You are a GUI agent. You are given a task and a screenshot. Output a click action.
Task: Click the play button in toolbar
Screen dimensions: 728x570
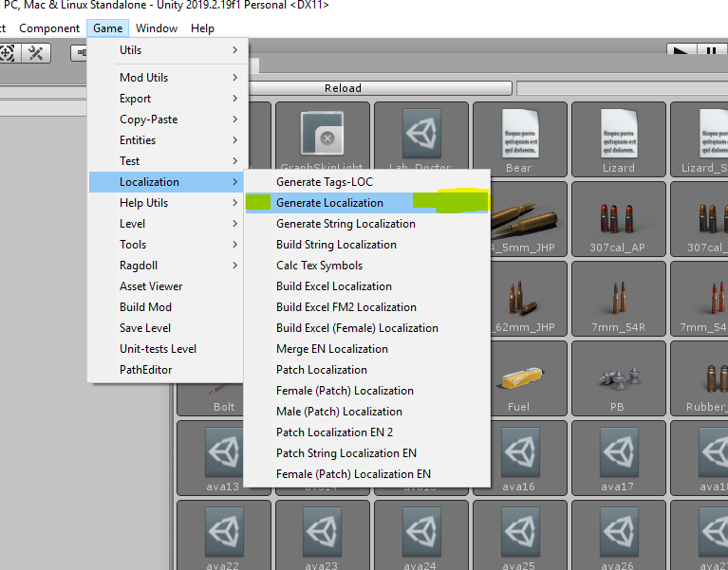pyautogui.click(x=681, y=49)
